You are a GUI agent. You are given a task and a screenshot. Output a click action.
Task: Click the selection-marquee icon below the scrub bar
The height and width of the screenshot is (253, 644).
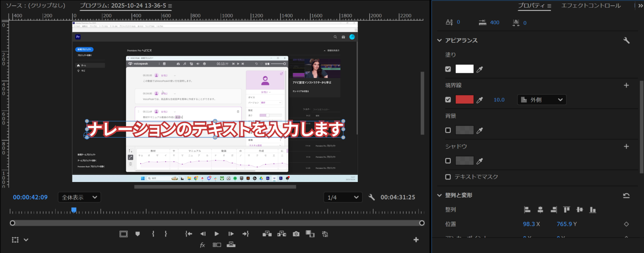(15, 240)
